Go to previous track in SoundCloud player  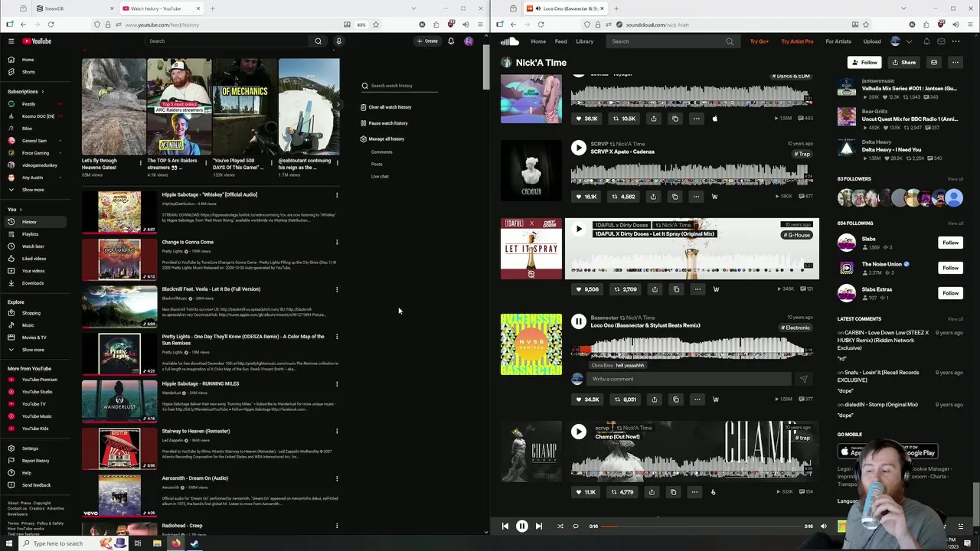505,527
